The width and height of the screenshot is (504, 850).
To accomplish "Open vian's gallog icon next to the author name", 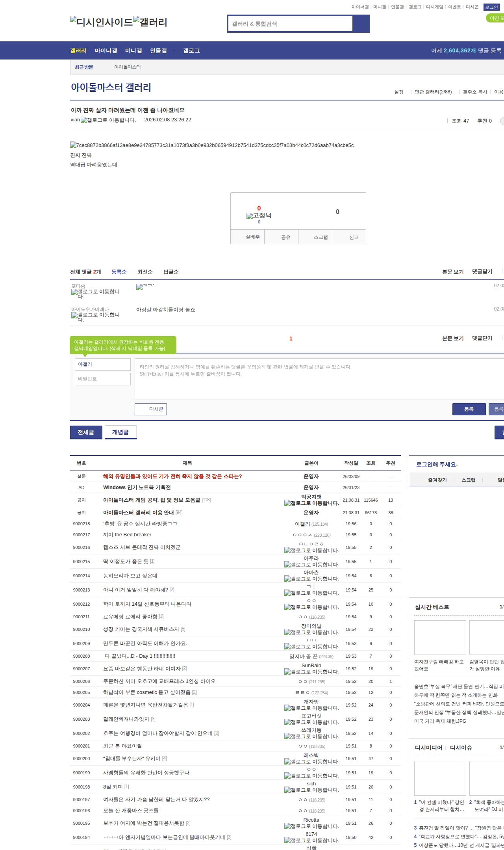I will 108,120.
